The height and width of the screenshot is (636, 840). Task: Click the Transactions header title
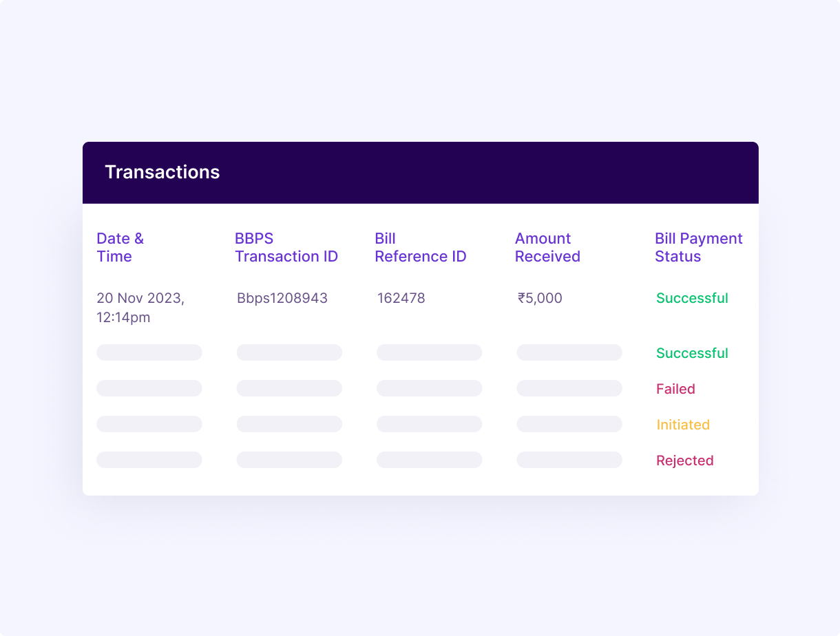click(x=162, y=172)
